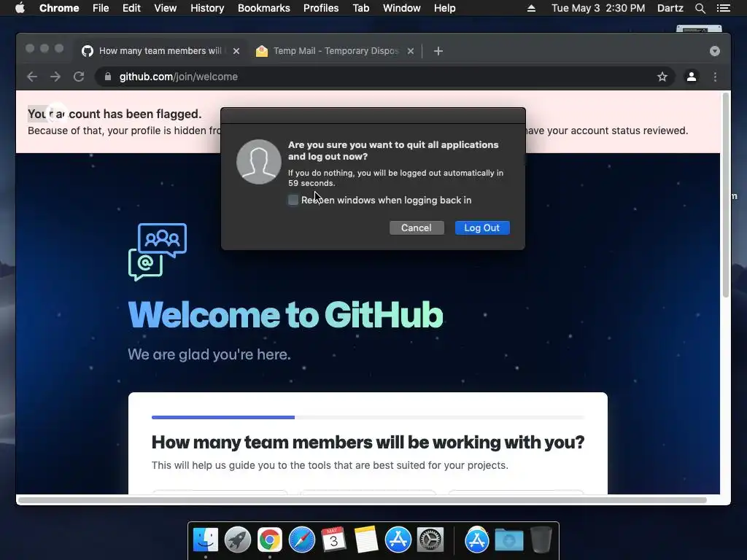This screenshot has height=560, width=747.
Task: Bookmark this page with star icon
Action: click(662, 77)
